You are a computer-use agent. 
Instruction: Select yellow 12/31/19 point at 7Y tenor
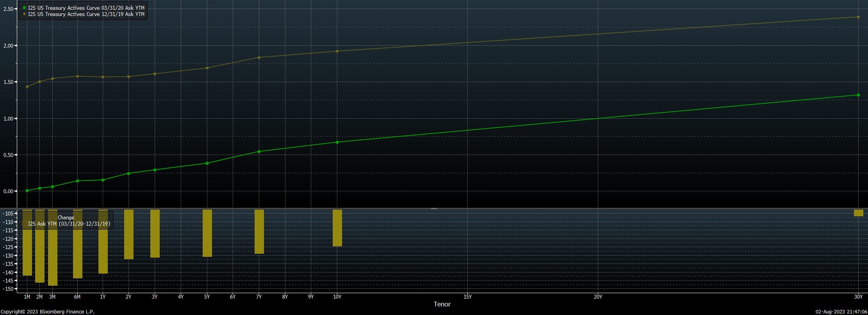(259, 57)
